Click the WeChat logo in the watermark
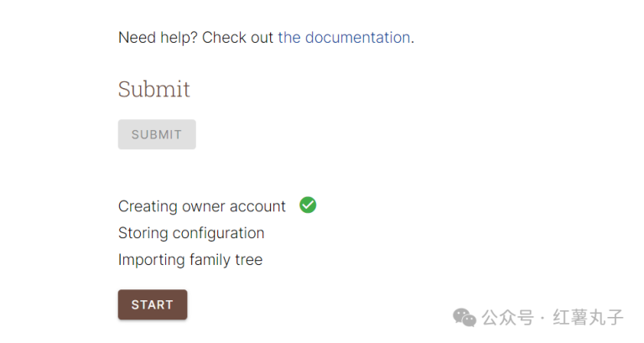This screenshot has height=343, width=644. [x=465, y=316]
